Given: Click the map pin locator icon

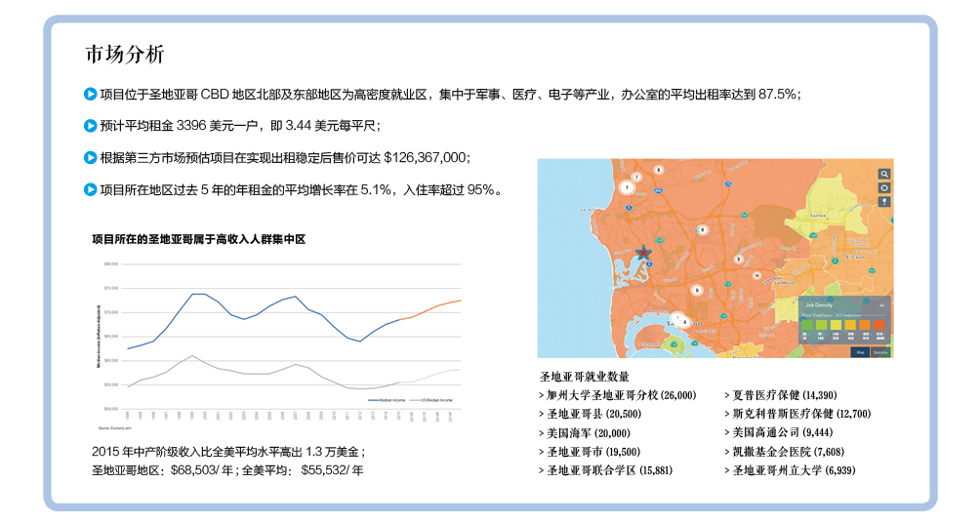Looking at the screenshot, I should point(884,201).
